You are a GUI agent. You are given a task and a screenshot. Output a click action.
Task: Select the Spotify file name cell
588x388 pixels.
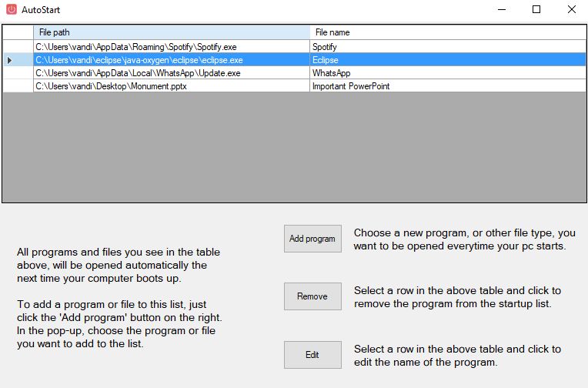pos(446,47)
